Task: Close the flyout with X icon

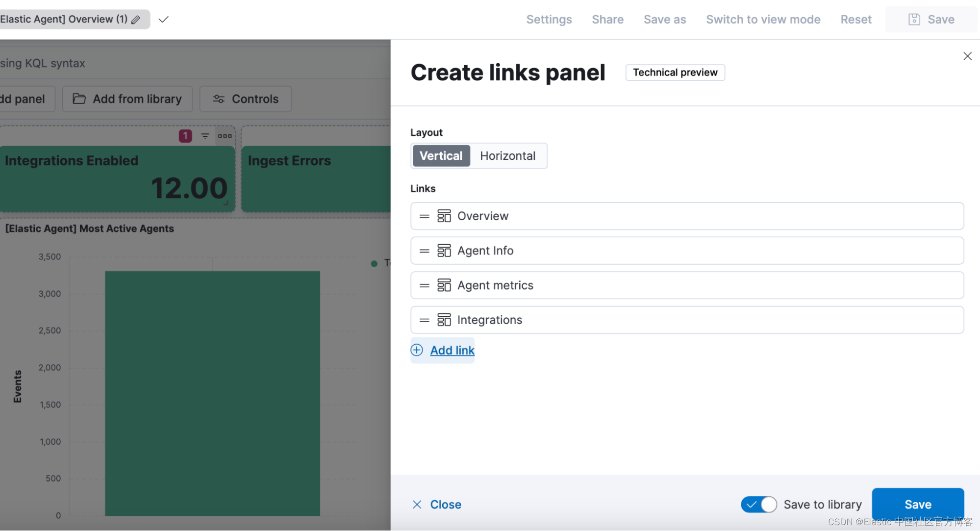Action: (x=967, y=56)
